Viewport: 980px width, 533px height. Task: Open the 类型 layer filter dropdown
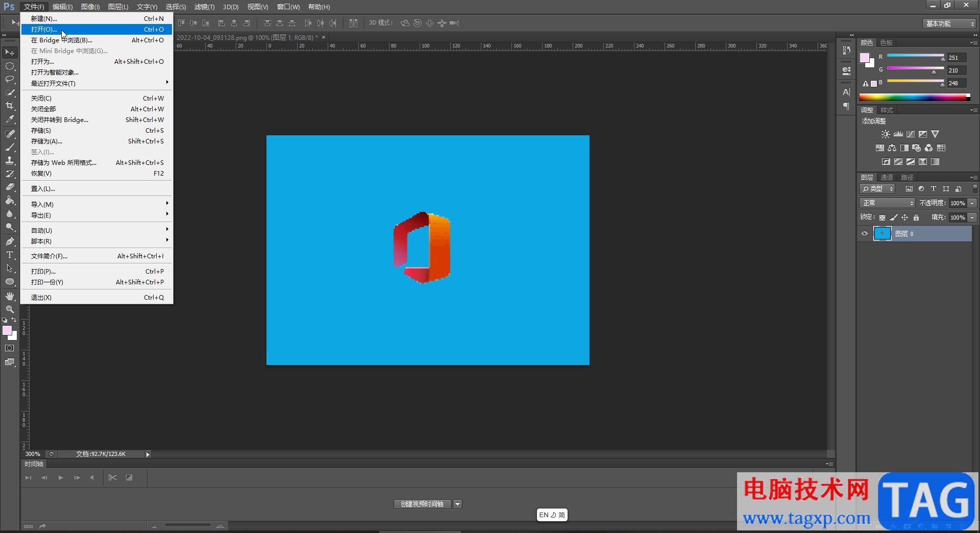click(x=877, y=189)
